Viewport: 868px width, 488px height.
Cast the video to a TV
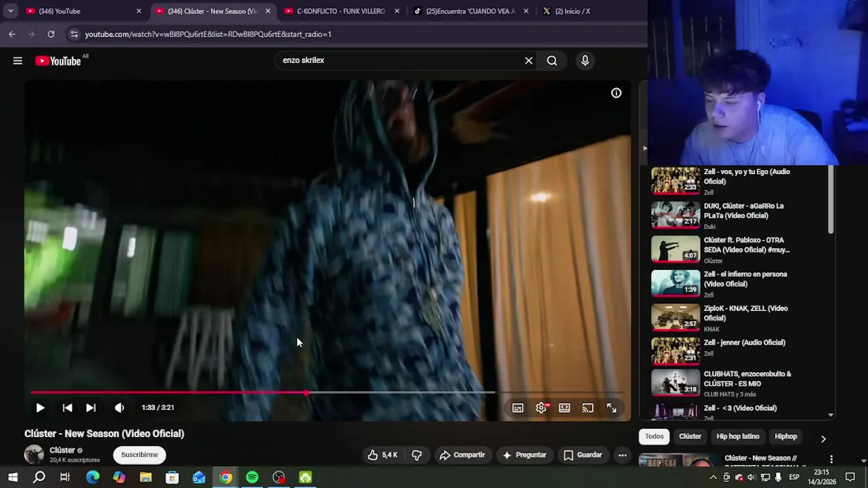[x=588, y=408]
